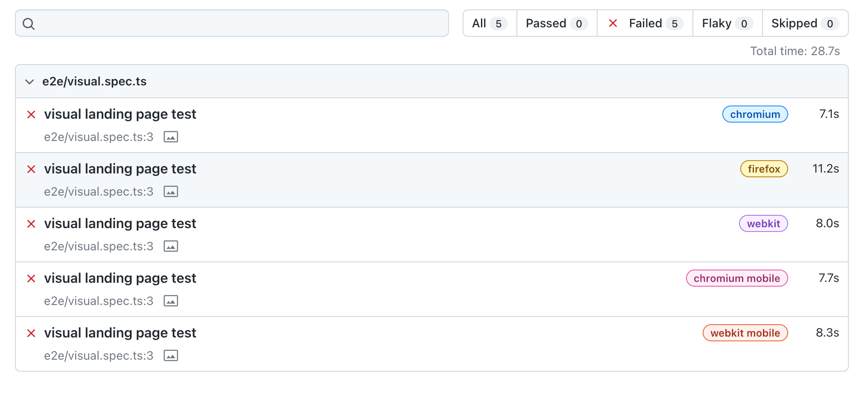Open the webkit visual landing page test

coord(120,223)
